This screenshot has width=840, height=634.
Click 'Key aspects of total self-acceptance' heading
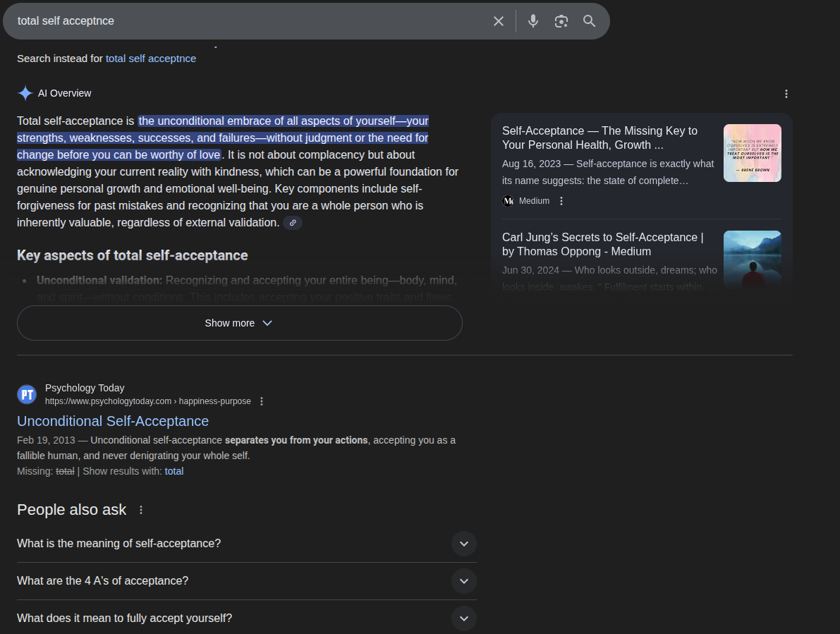[x=133, y=255]
